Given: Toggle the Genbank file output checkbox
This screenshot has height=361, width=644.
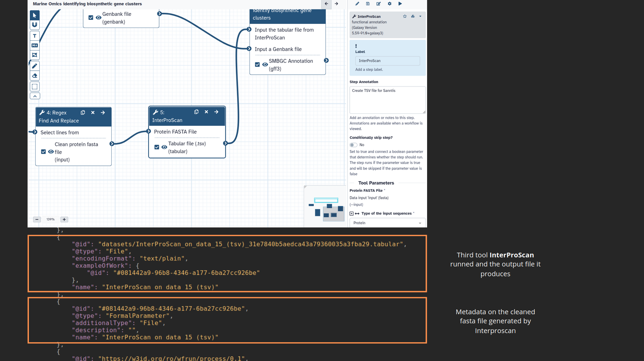Looking at the screenshot, I should point(91,17).
